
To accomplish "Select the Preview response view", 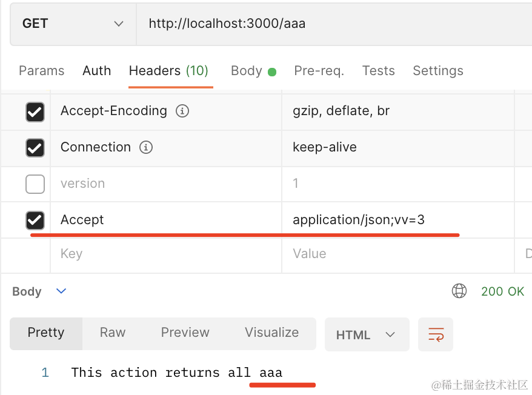I will click(x=185, y=333).
